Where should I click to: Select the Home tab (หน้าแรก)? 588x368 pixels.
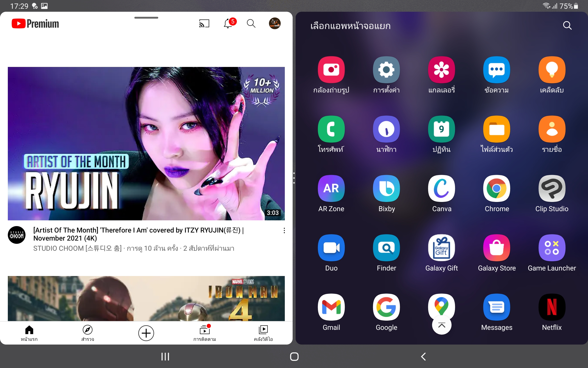click(29, 333)
